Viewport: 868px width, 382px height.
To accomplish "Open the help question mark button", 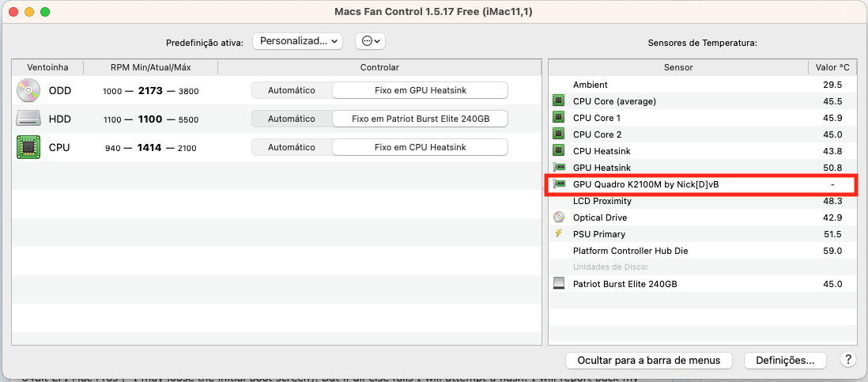I will 847,360.
